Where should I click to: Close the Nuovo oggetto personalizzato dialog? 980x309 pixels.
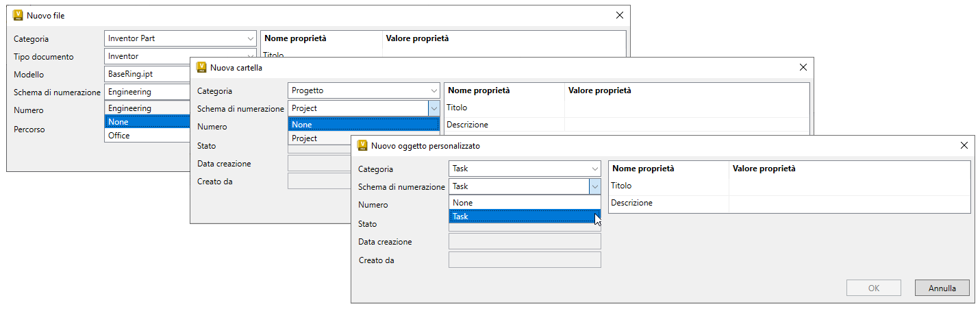tap(964, 145)
